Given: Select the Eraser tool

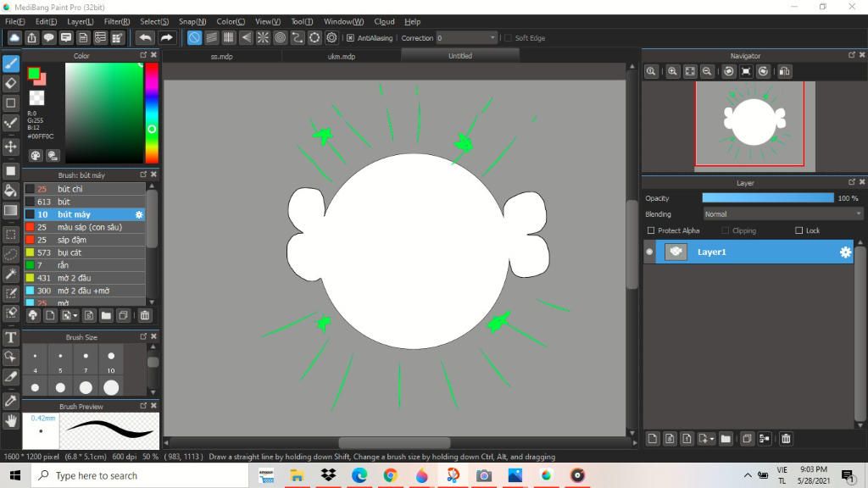Looking at the screenshot, I should (x=10, y=84).
